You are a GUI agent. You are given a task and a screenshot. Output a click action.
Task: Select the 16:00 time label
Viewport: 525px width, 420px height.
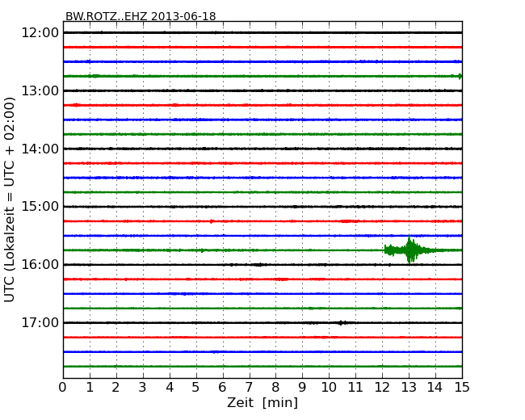[x=40, y=265]
